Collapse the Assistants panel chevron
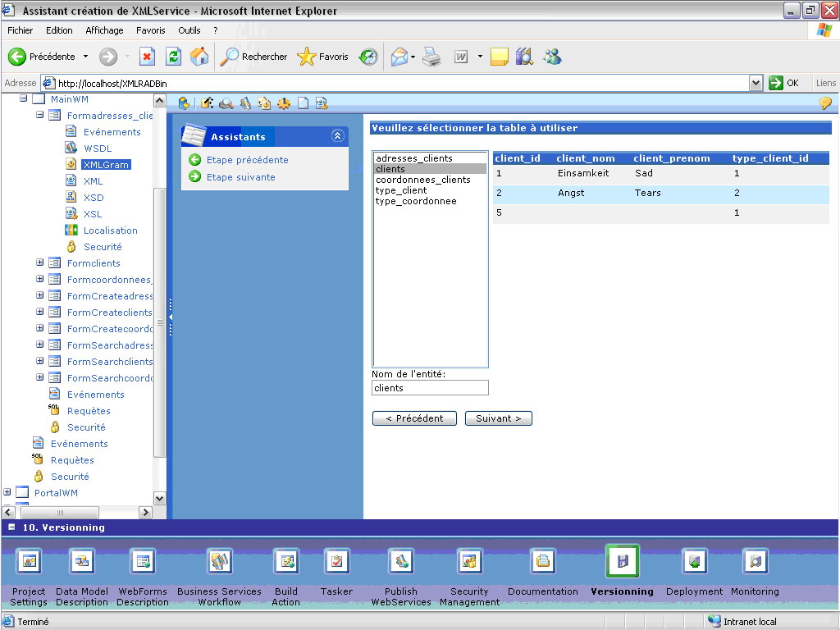This screenshot has height=630, width=840. click(336, 136)
